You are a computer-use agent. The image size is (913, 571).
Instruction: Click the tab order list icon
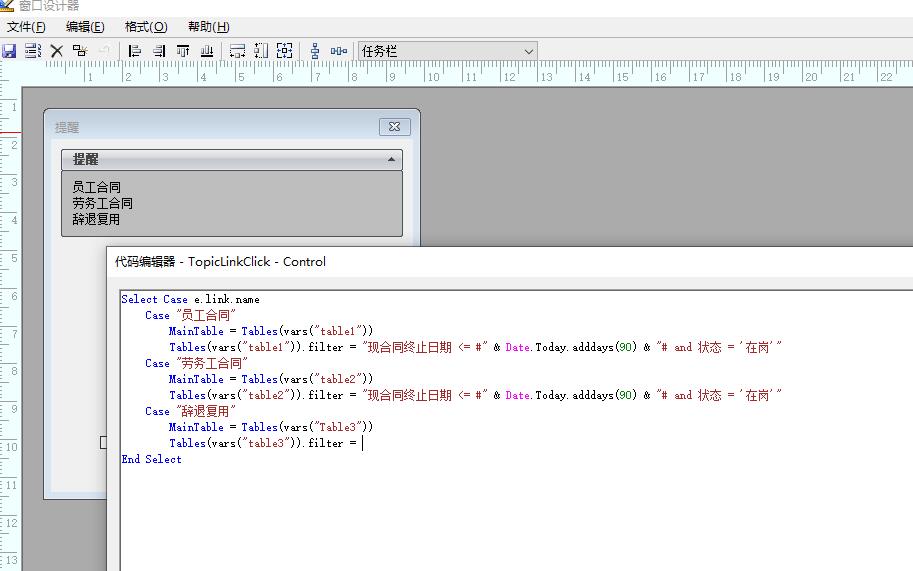point(33,51)
